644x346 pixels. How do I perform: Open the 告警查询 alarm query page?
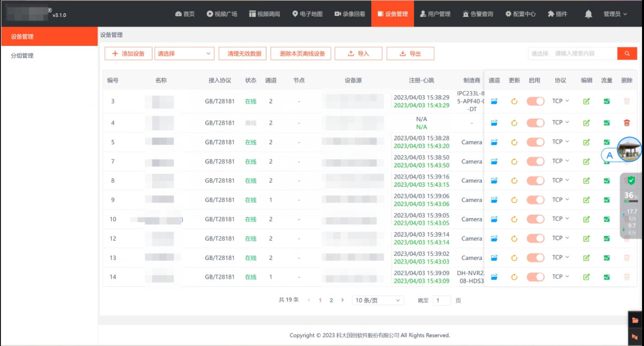coord(478,14)
